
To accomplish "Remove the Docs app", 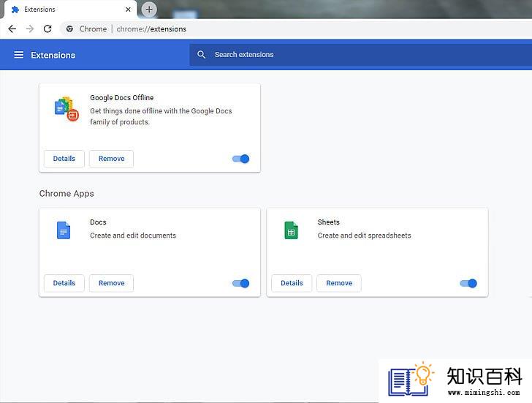I will tap(111, 283).
